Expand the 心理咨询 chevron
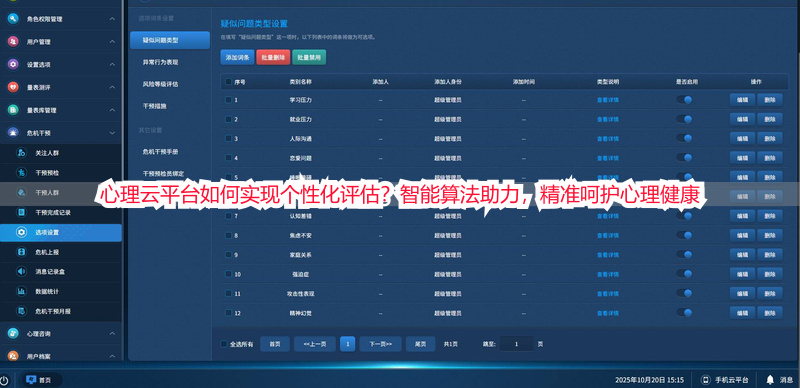This screenshot has height=388, width=800. pos(112,333)
